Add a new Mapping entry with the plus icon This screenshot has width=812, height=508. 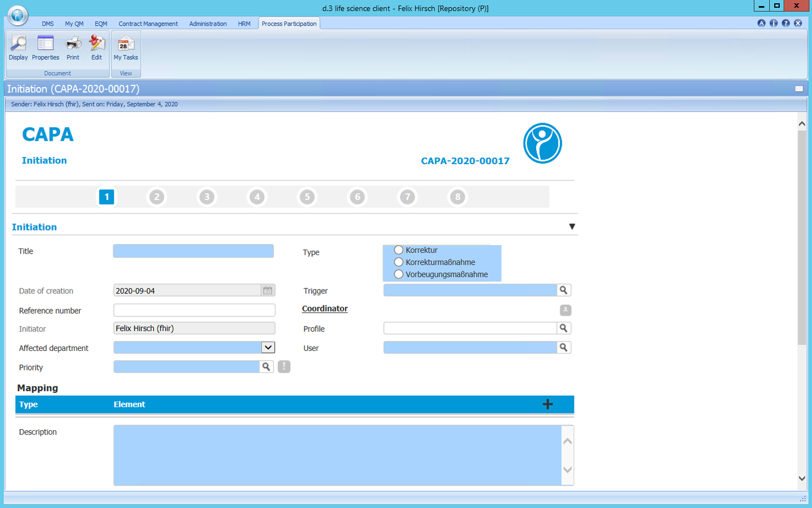pos(547,404)
